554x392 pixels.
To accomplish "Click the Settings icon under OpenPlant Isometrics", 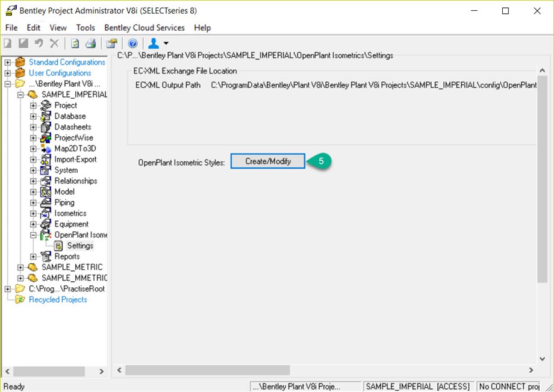I will tap(58, 245).
